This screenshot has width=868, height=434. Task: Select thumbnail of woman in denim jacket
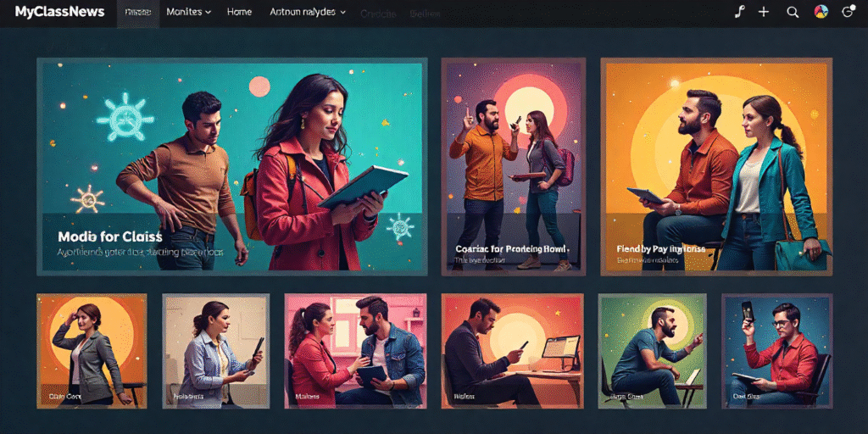(216, 351)
